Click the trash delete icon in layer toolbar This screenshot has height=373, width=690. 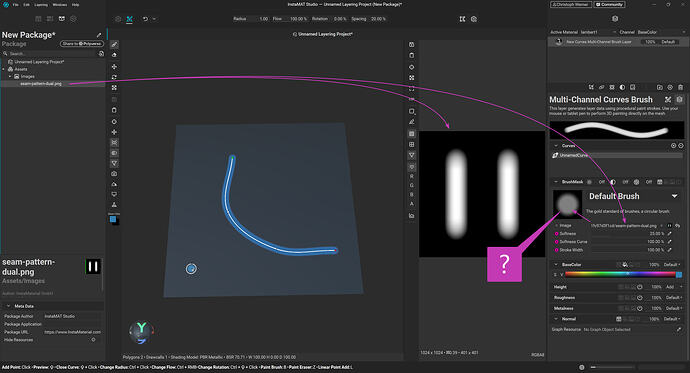click(680, 87)
